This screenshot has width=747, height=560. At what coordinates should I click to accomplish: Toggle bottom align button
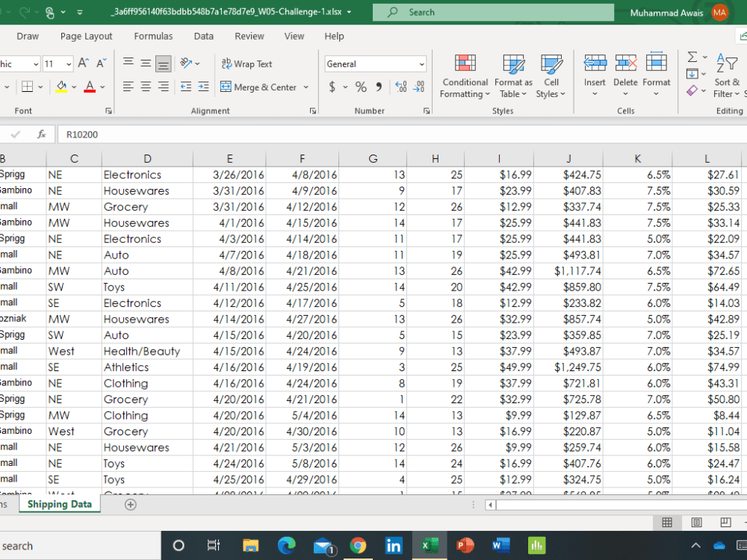pyautogui.click(x=164, y=63)
